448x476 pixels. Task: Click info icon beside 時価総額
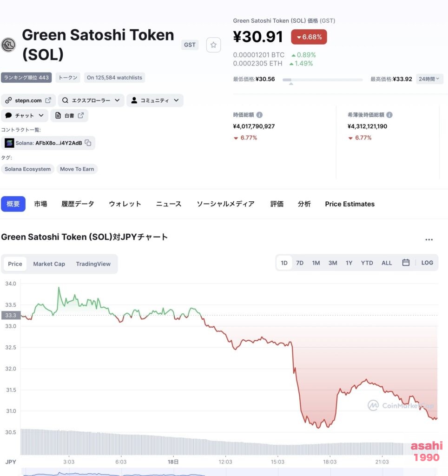pos(259,115)
